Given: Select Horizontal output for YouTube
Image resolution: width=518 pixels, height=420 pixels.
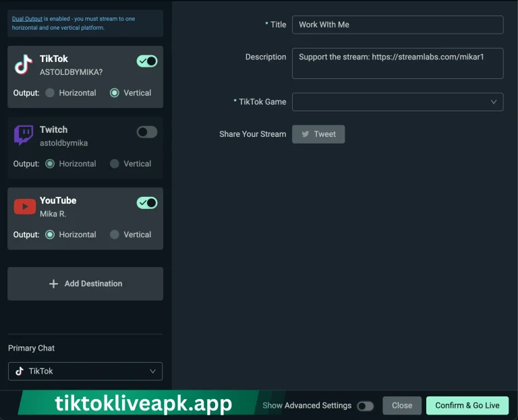Looking at the screenshot, I should point(50,235).
